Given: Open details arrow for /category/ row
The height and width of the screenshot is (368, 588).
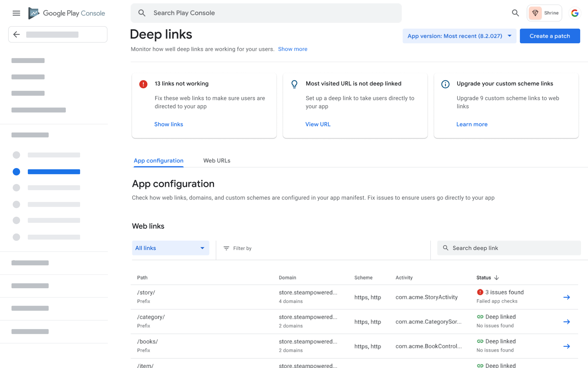Looking at the screenshot, I should (566, 322).
